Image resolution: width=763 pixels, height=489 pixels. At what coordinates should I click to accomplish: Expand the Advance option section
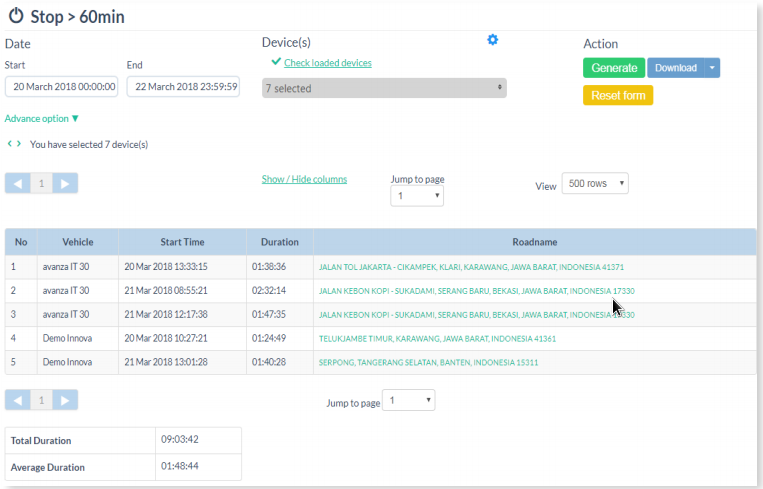41,118
